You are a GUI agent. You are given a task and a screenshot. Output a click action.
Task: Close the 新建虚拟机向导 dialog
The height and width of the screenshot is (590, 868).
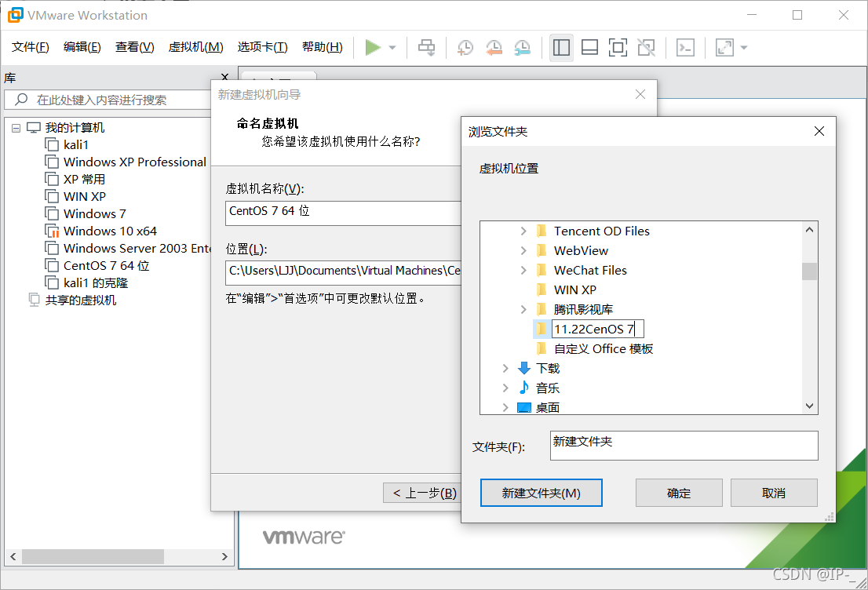640,94
